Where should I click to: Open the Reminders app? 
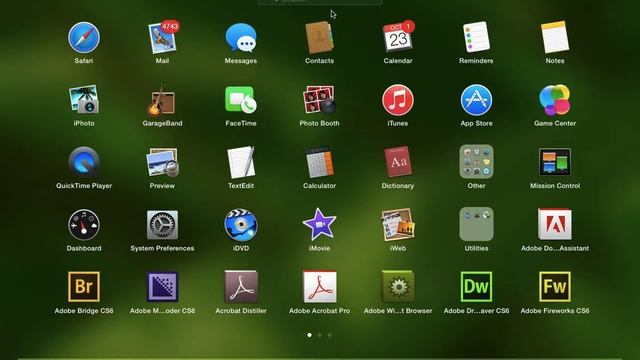coord(476,38)
